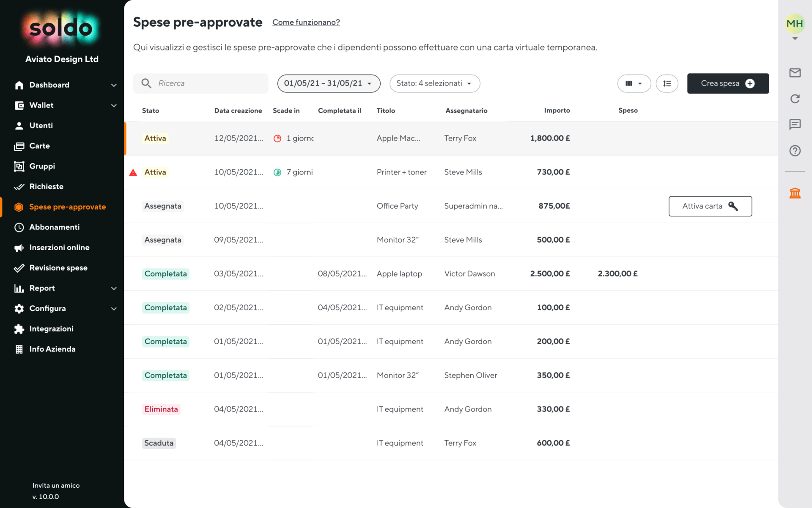This screenshot has width=812, height=508.
Task: Open the Stato: 4 selezionati filter
Action: point(435,83)
